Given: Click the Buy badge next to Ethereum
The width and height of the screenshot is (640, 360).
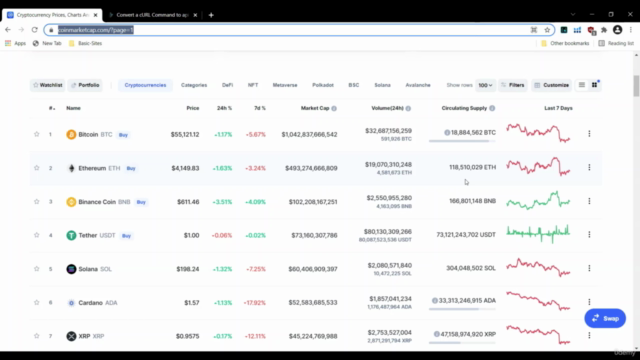Looking at the screenshot, I should point(131,168).
